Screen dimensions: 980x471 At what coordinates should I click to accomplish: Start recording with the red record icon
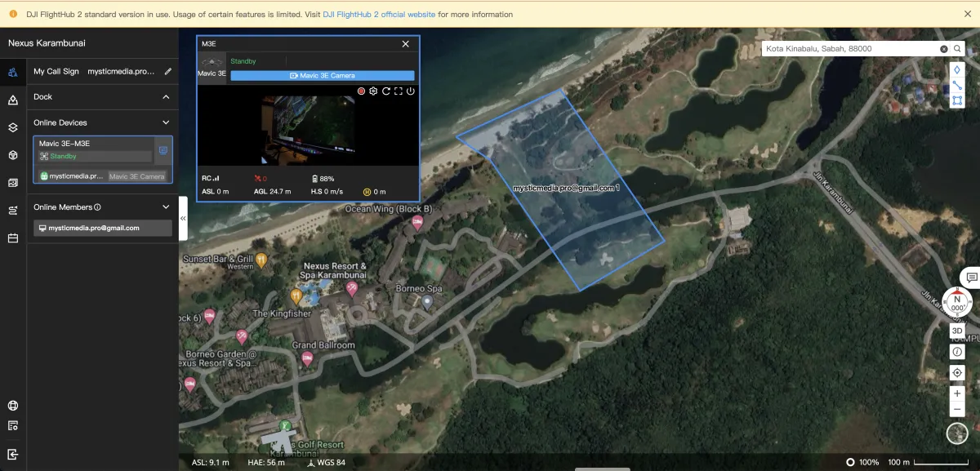[x=361, y=91]
